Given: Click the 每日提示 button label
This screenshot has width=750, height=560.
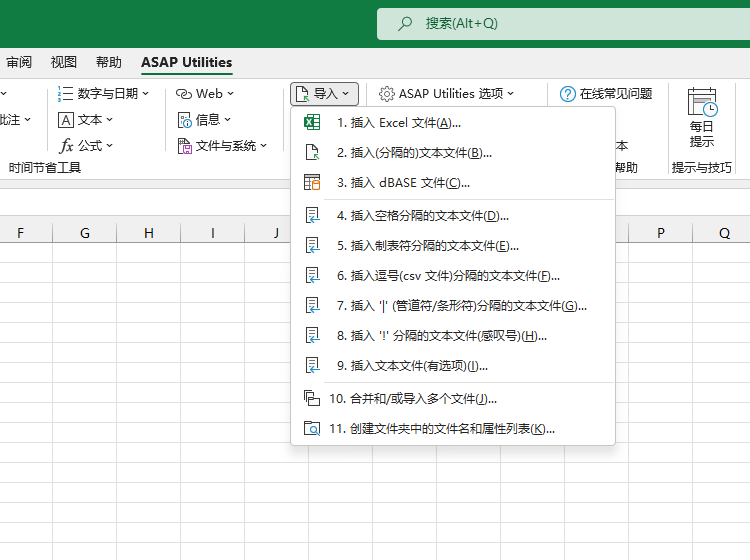Looking at the screenshot, I should coord(702,134).
